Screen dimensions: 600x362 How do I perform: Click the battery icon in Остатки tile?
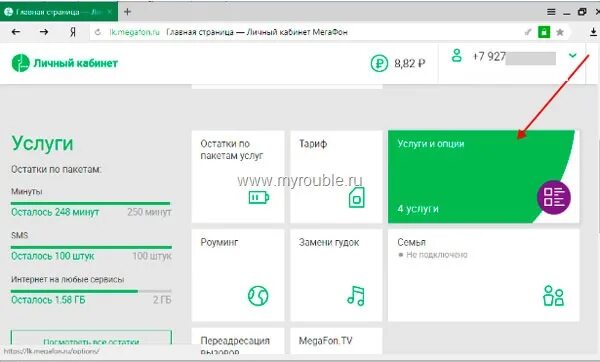259,197
